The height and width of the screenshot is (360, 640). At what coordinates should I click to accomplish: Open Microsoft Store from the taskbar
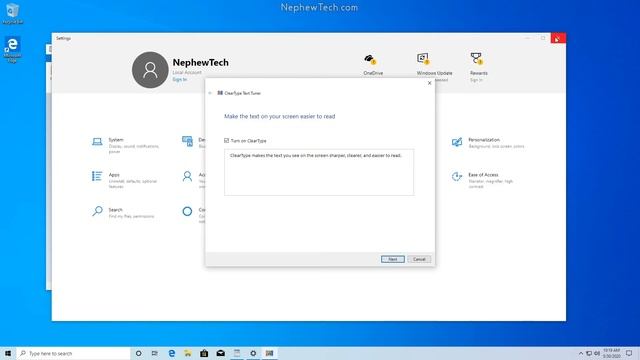click(x=204, y=353)
